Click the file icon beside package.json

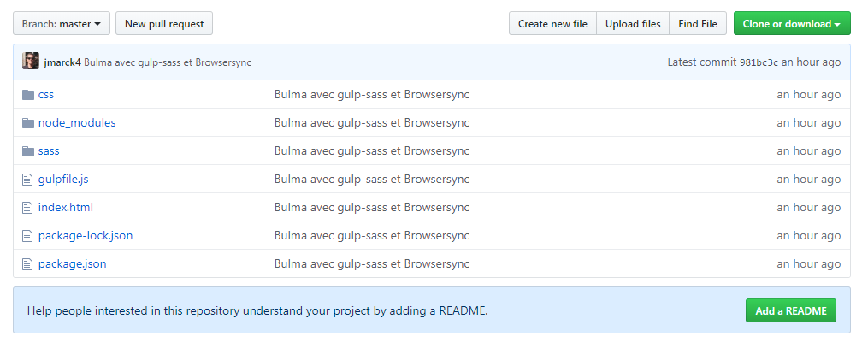27,264
